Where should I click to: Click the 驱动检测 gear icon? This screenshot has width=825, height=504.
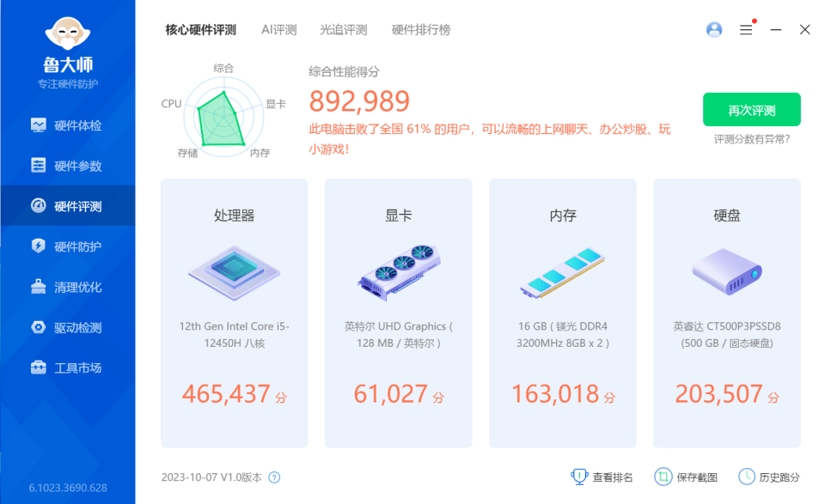pyautogui.click(x=39, y=327)
